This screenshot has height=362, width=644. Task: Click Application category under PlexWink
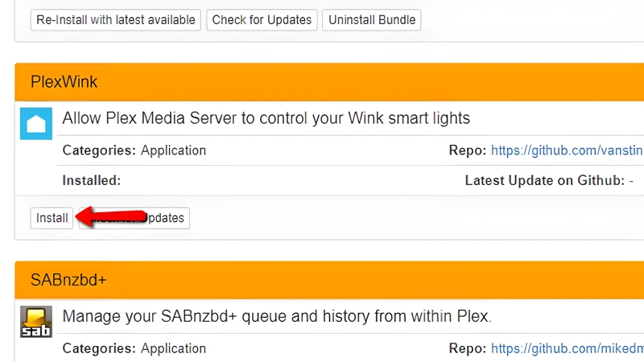click(x=173, y=150)
